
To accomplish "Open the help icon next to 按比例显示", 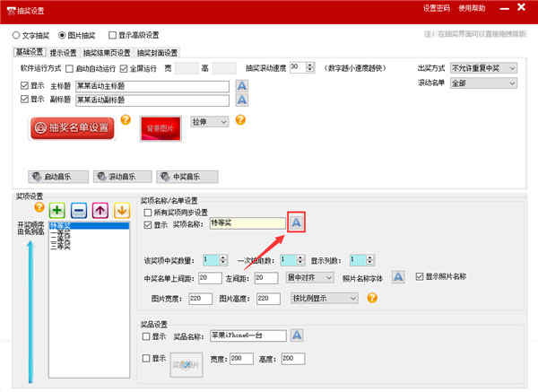I will pos(372,298).
